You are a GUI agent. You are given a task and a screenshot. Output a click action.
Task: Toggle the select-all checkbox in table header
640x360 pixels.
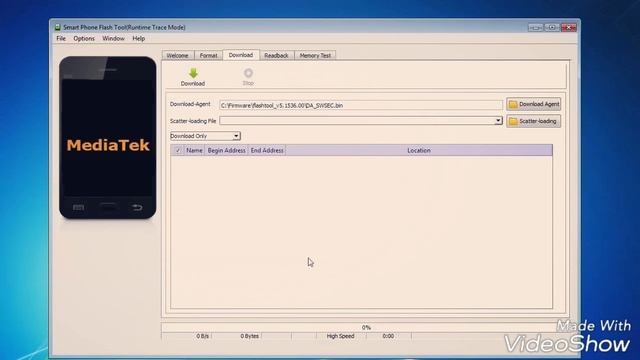178,150
